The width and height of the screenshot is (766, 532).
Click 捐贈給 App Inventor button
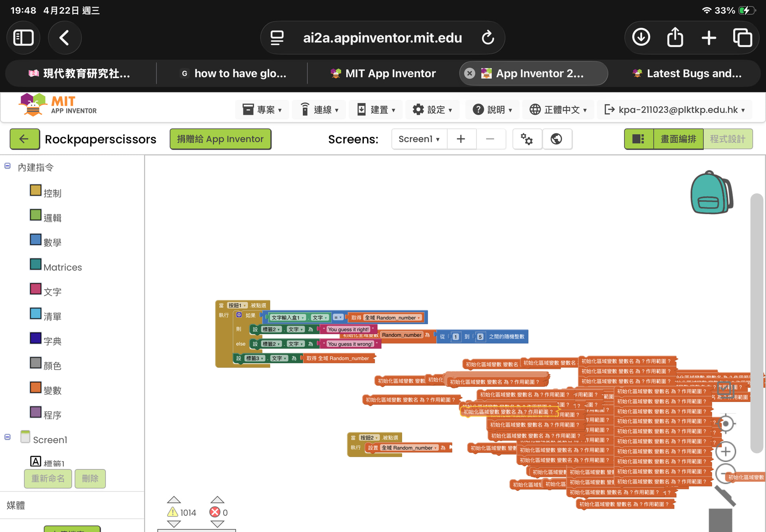coord(220,139)
